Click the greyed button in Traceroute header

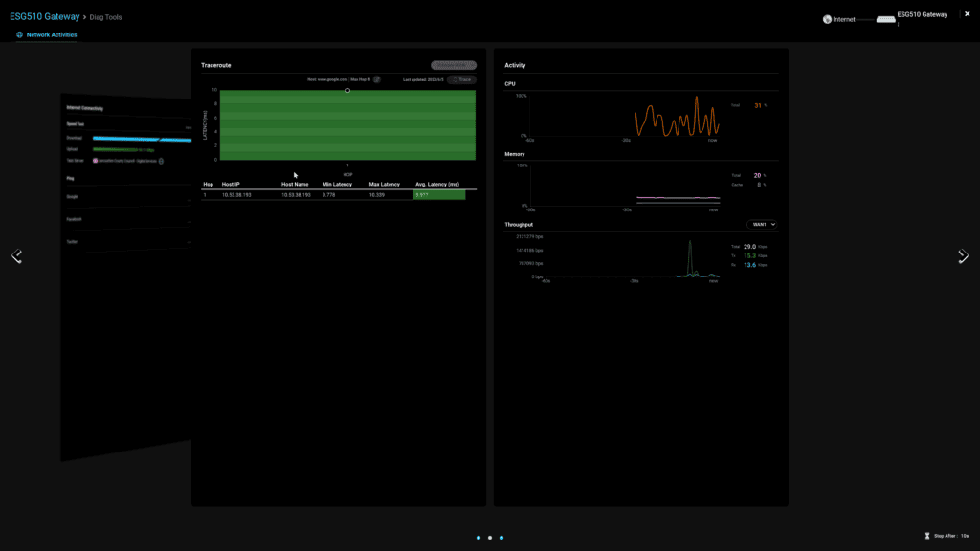point(453,65)
